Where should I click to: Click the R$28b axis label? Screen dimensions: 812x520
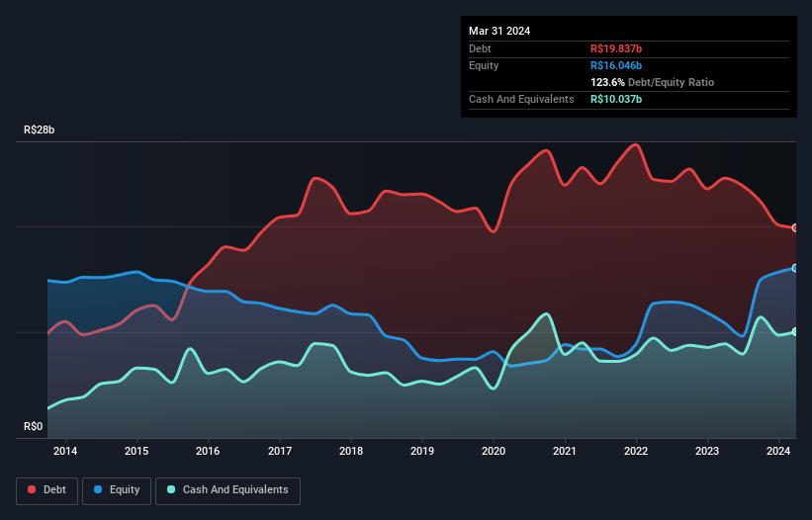coord(39,130)
